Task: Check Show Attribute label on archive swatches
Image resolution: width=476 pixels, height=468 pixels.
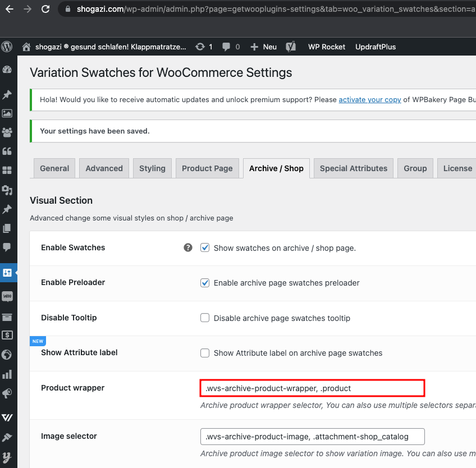Action: tap(205, 353)
